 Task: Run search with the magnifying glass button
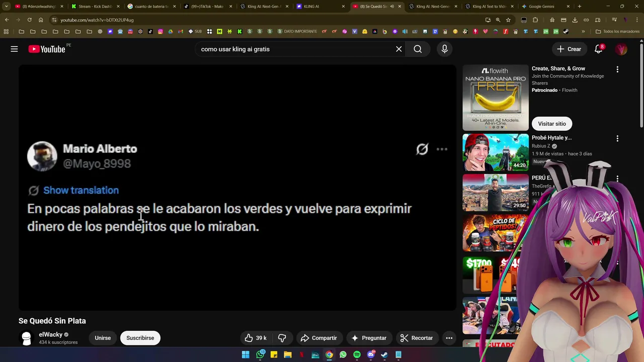click(x=418, y=49)
